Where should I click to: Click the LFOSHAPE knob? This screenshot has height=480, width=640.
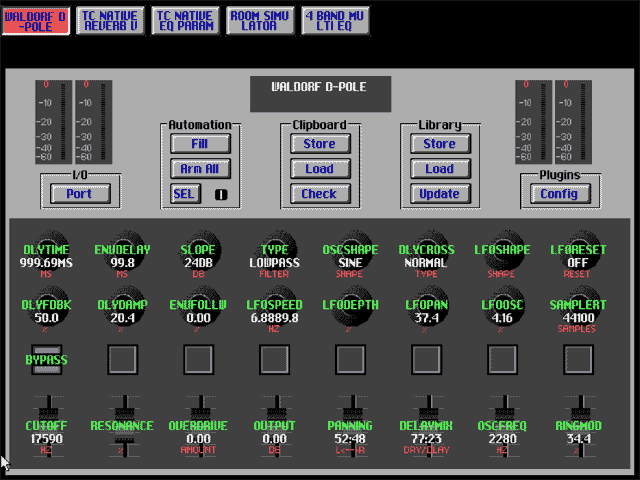coord(503,250)
